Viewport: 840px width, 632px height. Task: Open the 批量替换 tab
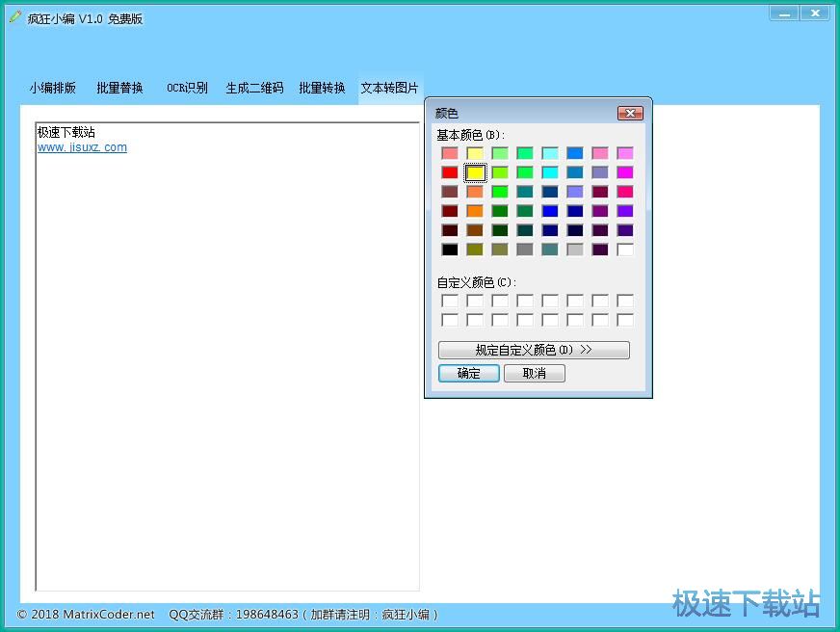(x=118, y=87)
